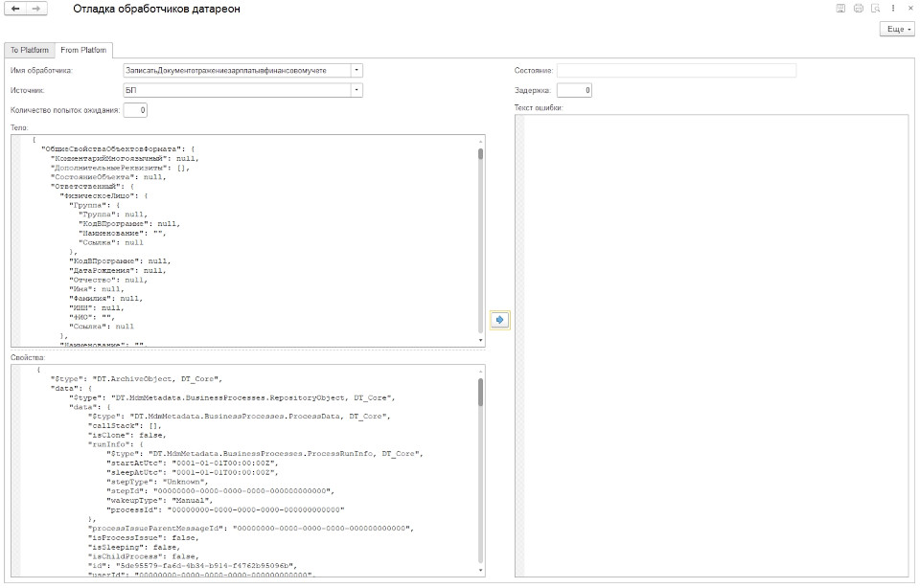Expand the Источник dropdown list

[356, 90]
